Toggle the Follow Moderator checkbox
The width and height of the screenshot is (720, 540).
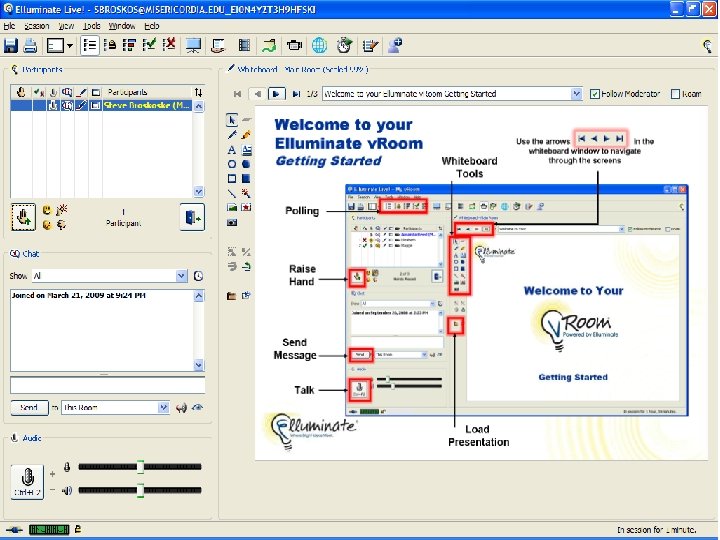pos(595,94)
